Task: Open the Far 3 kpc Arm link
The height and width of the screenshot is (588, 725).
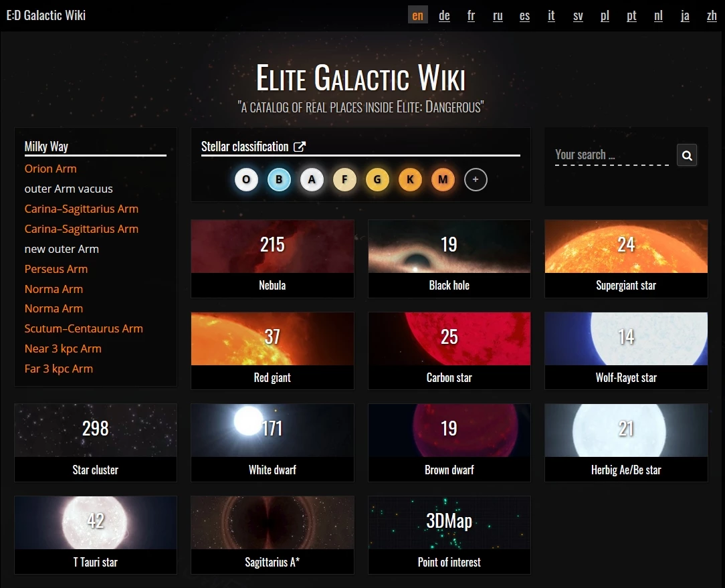Action: tap(59, 369)
